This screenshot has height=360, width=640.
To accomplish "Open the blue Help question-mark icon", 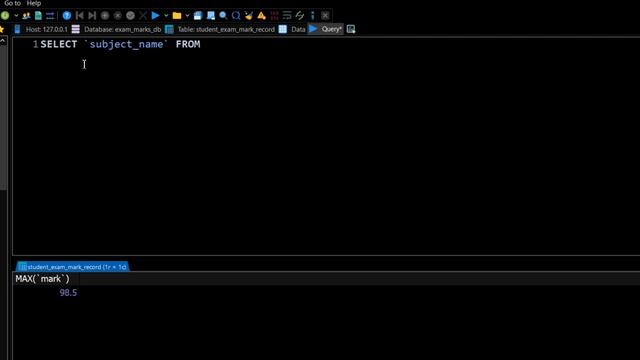I will click(67, 16).
